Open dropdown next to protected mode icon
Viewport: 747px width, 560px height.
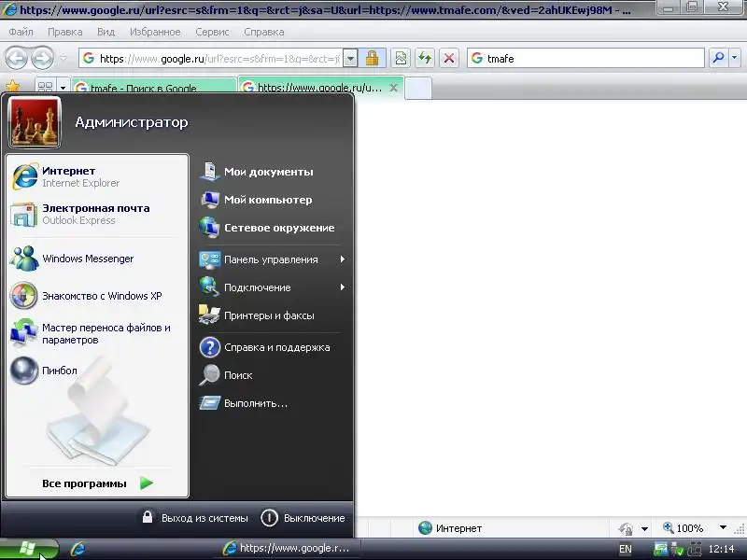tap(644, 528)
